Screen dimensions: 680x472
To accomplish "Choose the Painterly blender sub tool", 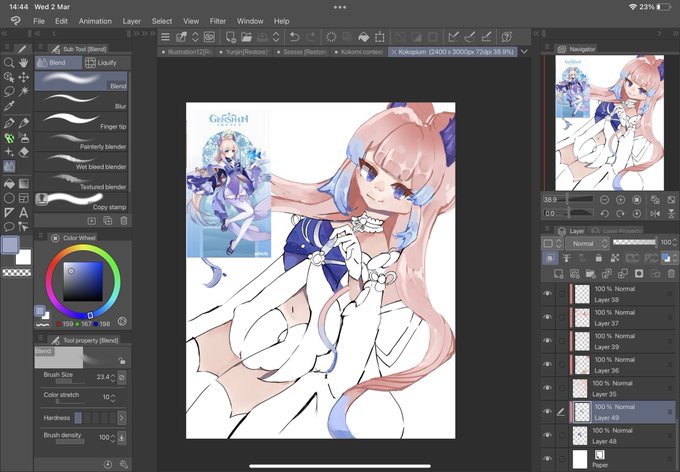I will click(x=81, y=142).
